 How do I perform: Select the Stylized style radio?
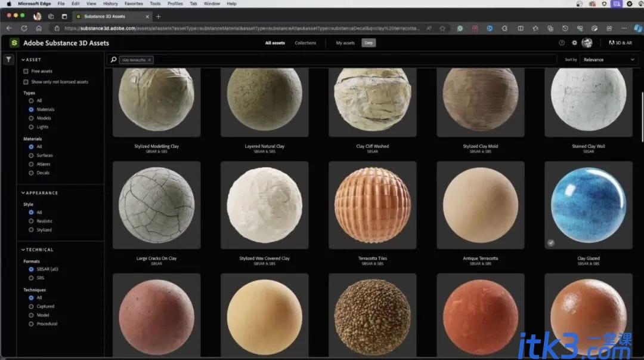(31, 230)
